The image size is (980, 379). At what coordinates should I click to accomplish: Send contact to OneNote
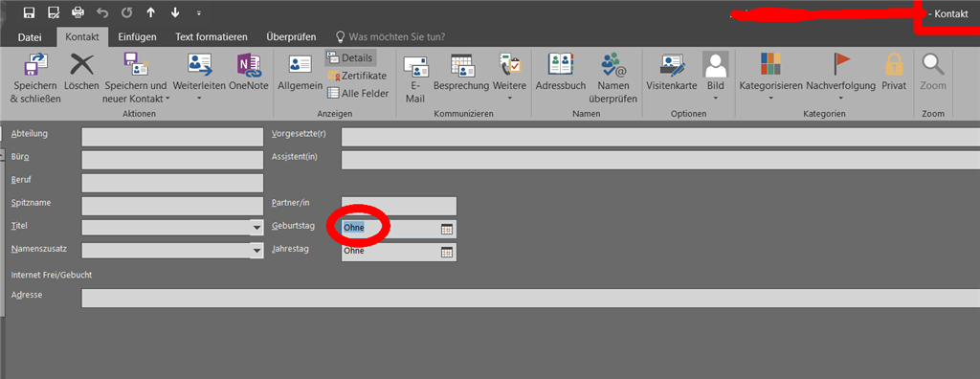tap(249, 72)
